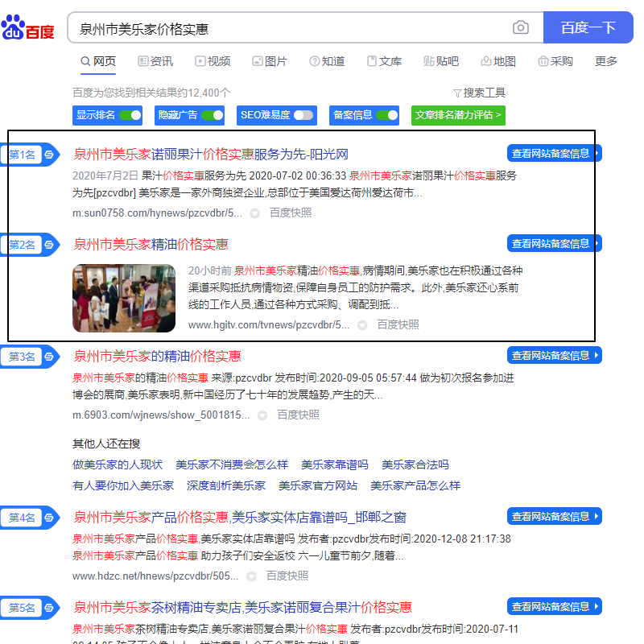The image size is (644, 644).
Task: Open 百度快照 for www.hdzc.net result
Action: 287,576
